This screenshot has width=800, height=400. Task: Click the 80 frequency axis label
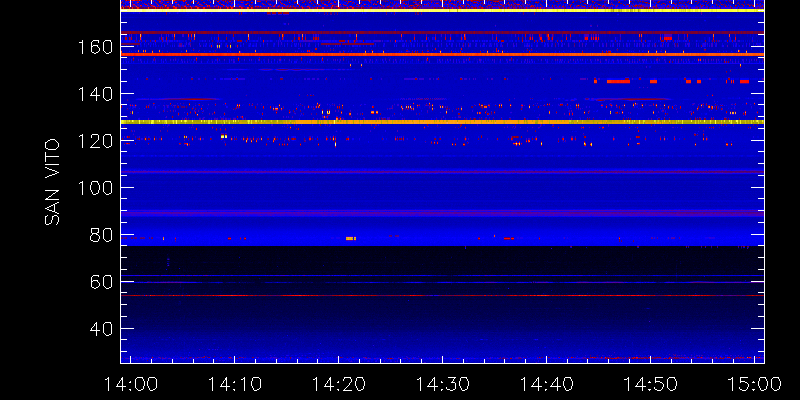(102, 235)
